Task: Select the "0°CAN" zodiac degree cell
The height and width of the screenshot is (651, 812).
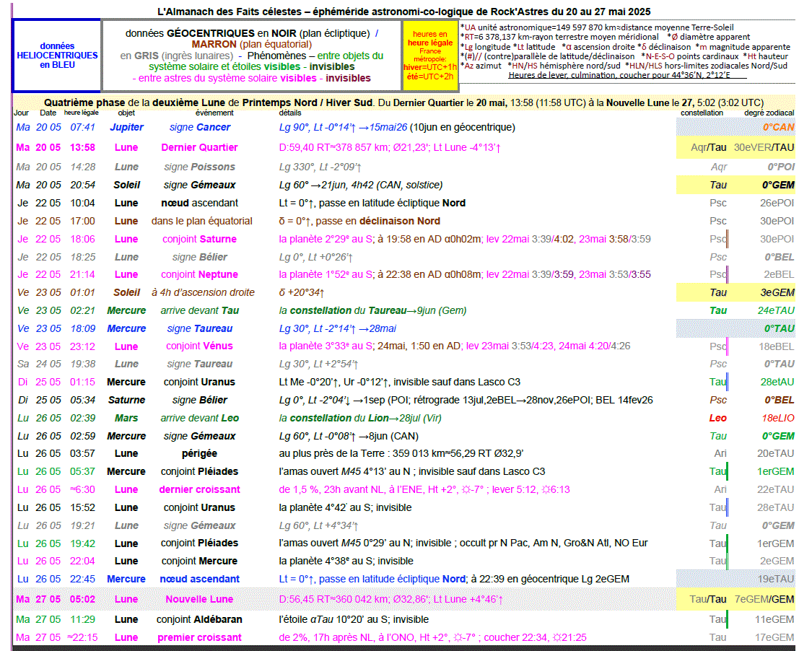Action: (x=778, y=128)
